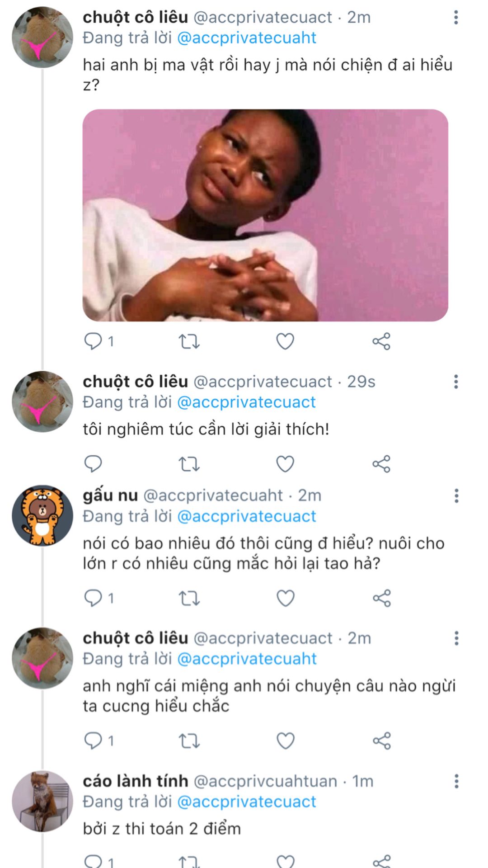
Task: Open gấu nu's tiger bear avatar
Action: pyautogui.click(x=42, y=516)
